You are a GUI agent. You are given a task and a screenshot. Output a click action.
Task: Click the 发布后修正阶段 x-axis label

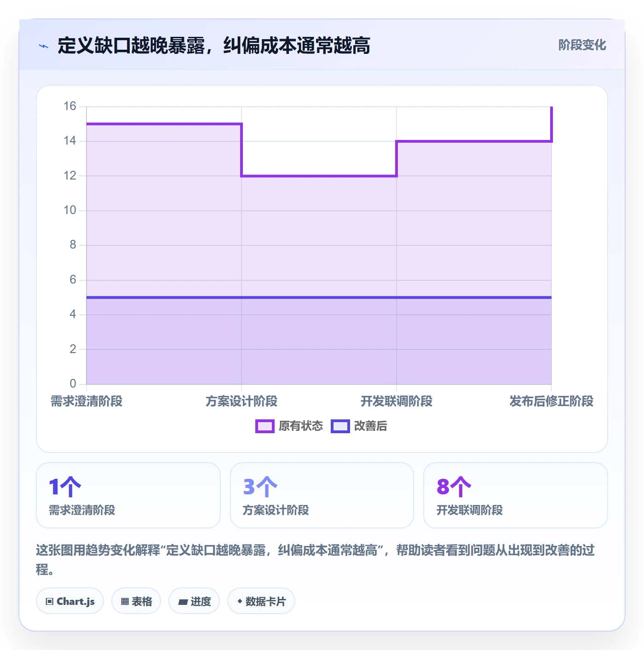click(551, 401)
